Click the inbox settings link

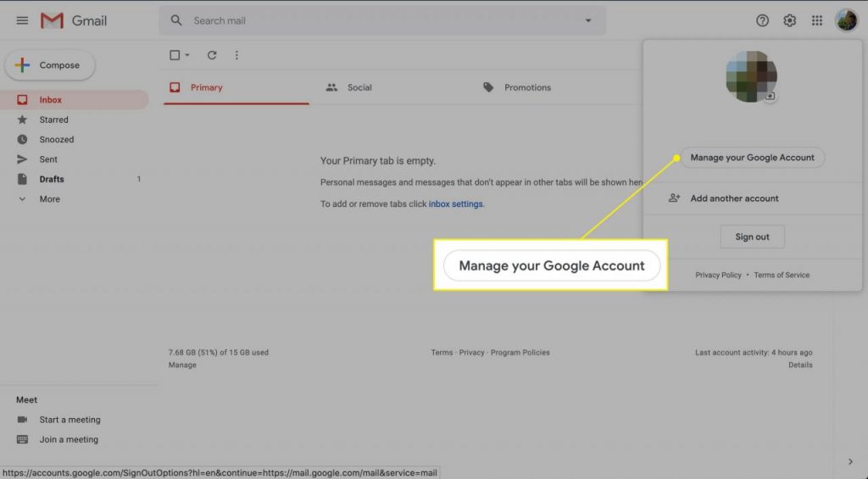(455, 203)
